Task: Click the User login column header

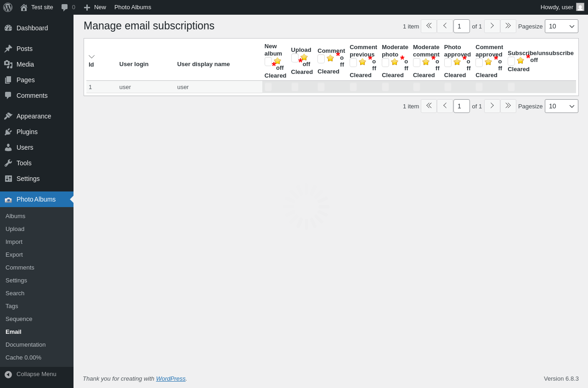Action: 134,64
